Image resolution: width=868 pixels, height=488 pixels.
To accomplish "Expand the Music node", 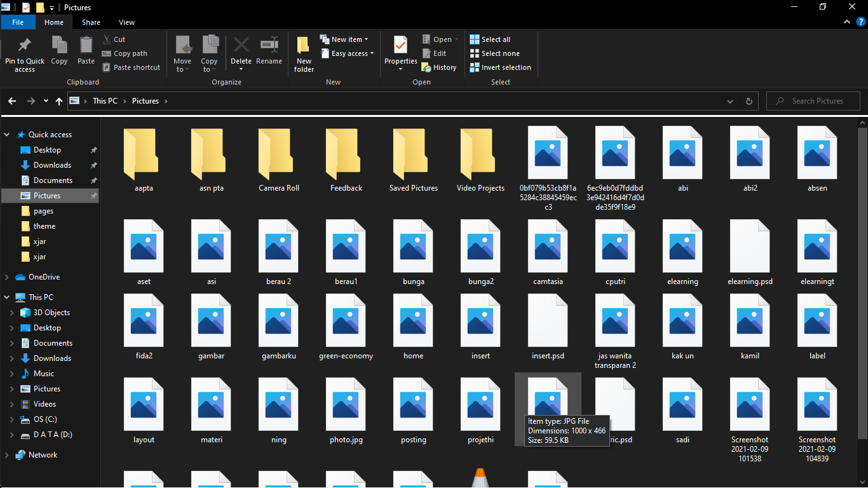I will [11, 374].
